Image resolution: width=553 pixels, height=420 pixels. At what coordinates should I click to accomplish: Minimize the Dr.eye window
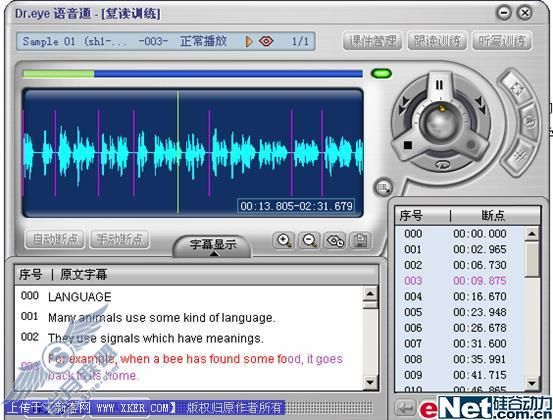(504, 13)
